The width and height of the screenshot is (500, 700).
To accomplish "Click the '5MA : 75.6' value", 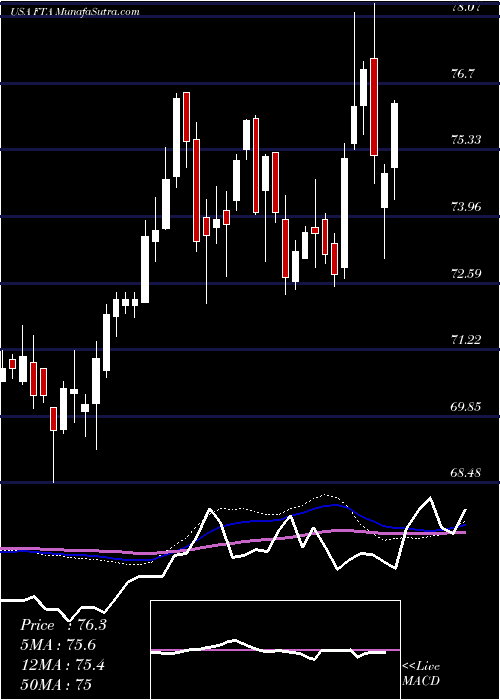I will (58, 645).
